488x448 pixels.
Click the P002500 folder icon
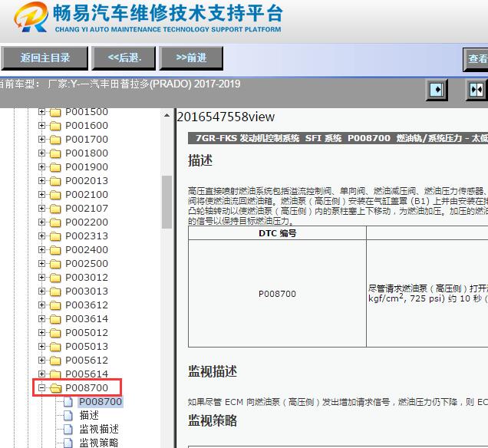click(55, 264)
